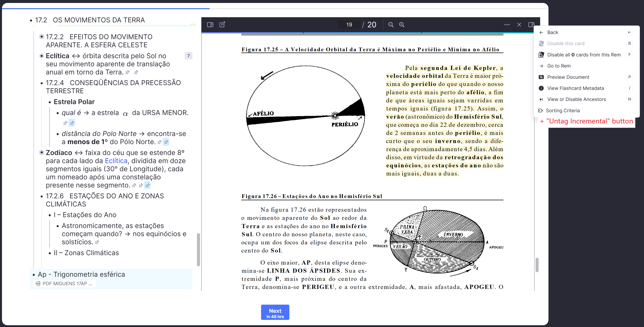Toggle the Eclítica concept bullet

pos(42,56)
